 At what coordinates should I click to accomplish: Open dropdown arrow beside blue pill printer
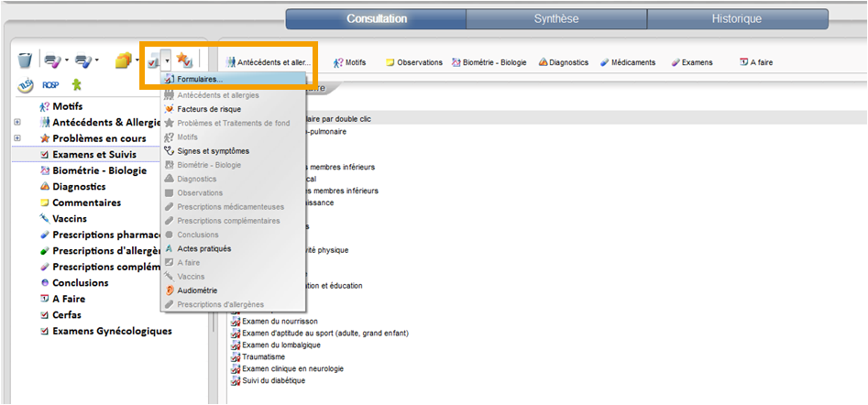tap(97, 60)
